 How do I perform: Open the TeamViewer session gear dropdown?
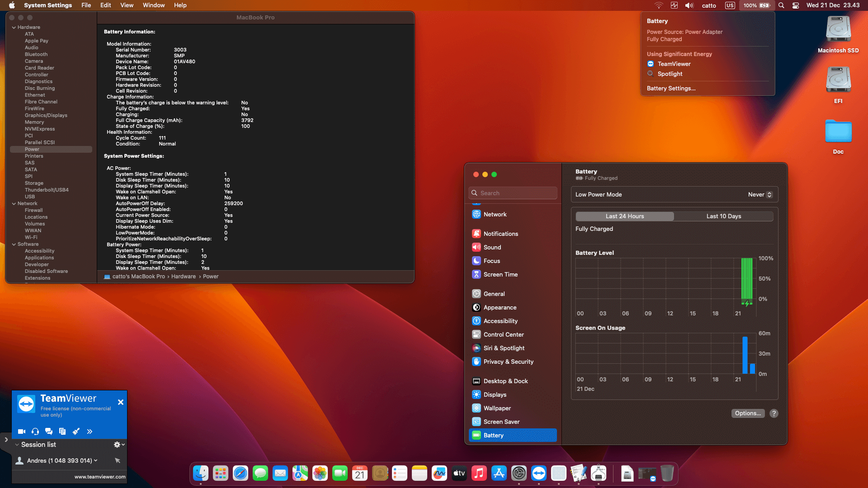tap(119, 445)
